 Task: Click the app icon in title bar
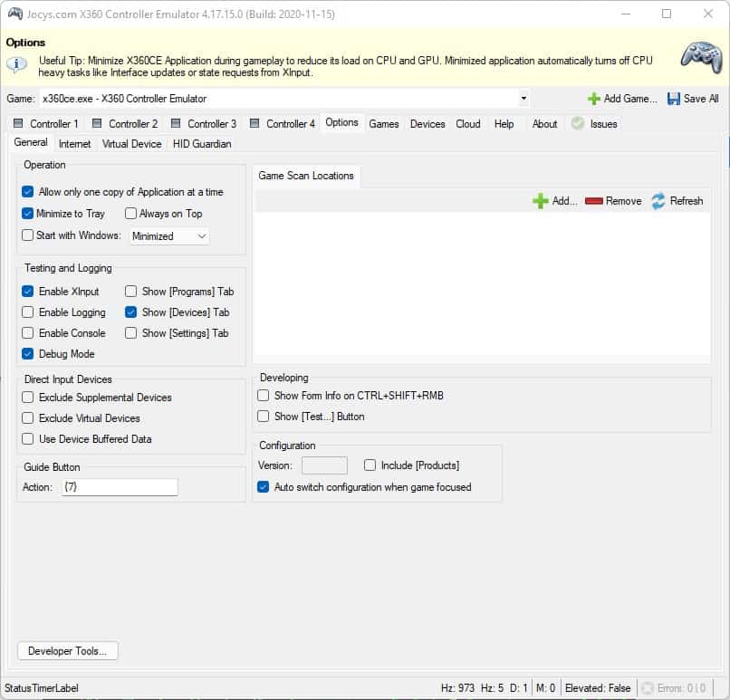click(14, 14)
